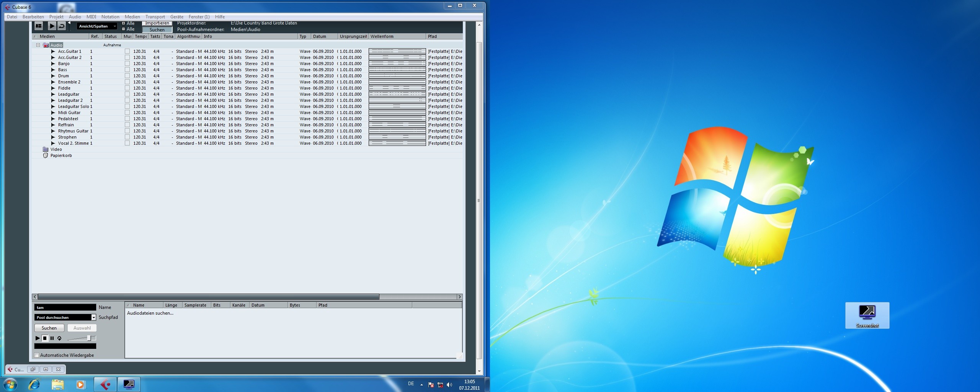This screenshot has height=392, width=980.
Task: Collapse the Audio folder tree node
Action: [x=38, y=45]
